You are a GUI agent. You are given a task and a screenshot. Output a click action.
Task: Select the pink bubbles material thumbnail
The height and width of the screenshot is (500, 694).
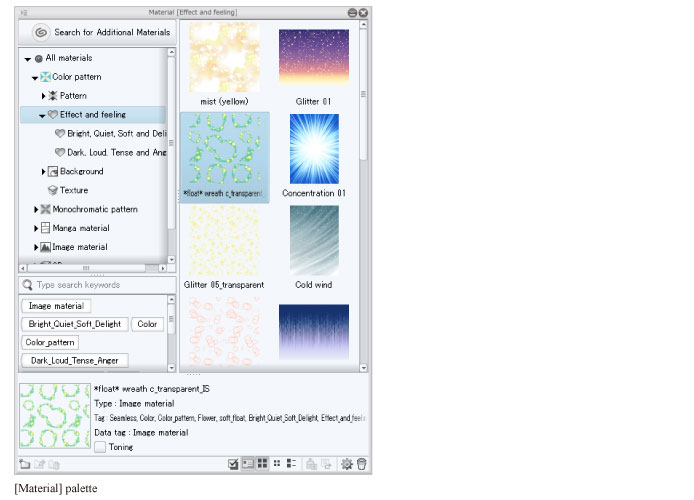tap(224, 332)
